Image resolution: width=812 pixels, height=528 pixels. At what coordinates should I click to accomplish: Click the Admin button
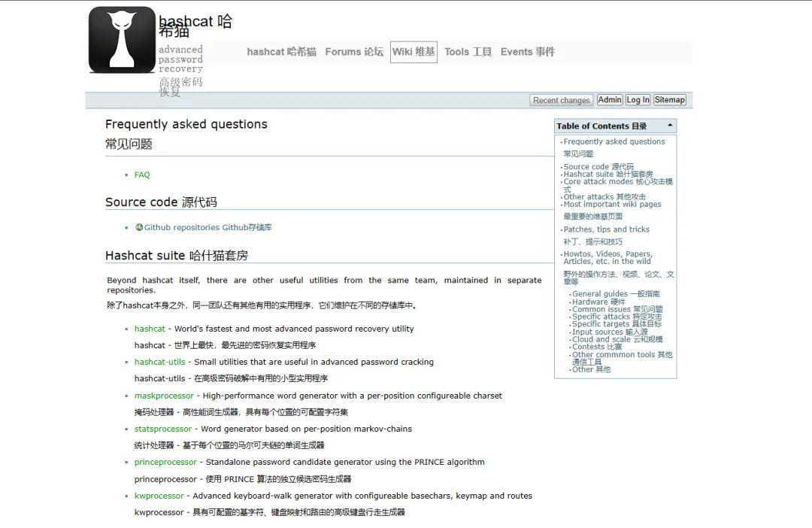610,99
